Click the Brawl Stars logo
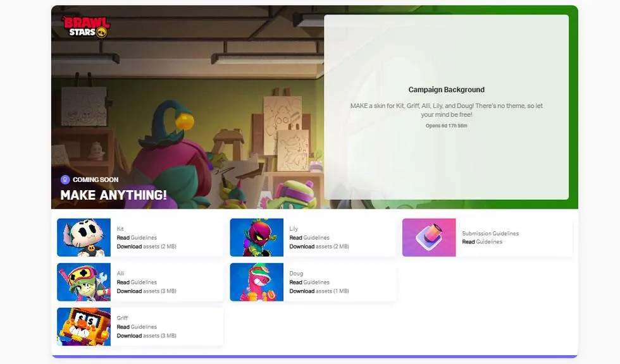Viewport: 620px width, 364px height. click(x=86, y=27)
